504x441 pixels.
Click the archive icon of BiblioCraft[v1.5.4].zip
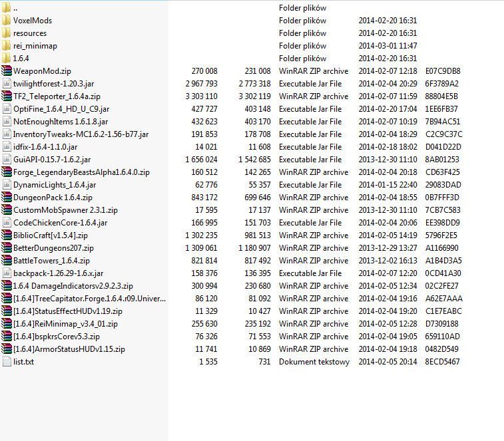tap(7, 235)
